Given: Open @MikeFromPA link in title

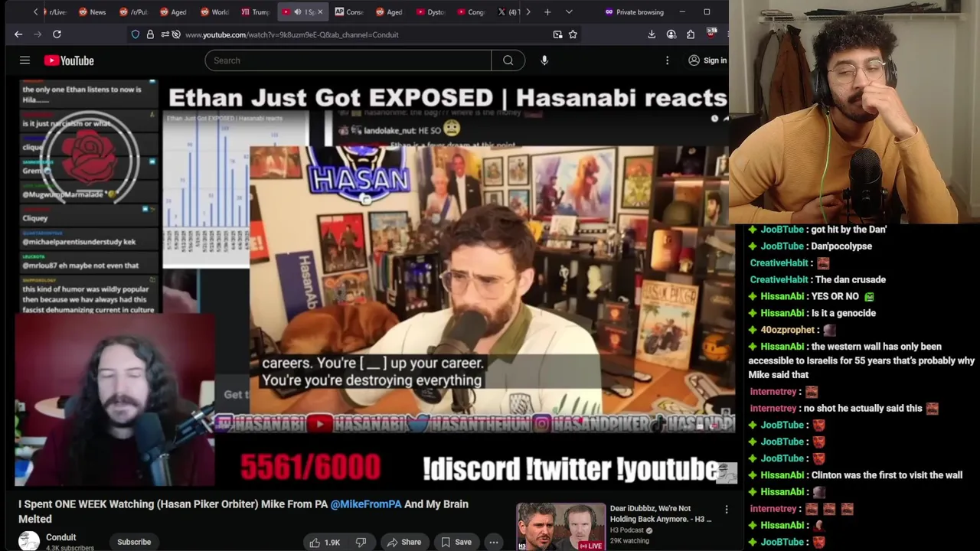Looking at the screenshot, I should pyautogui.click(x=366, y=504).
